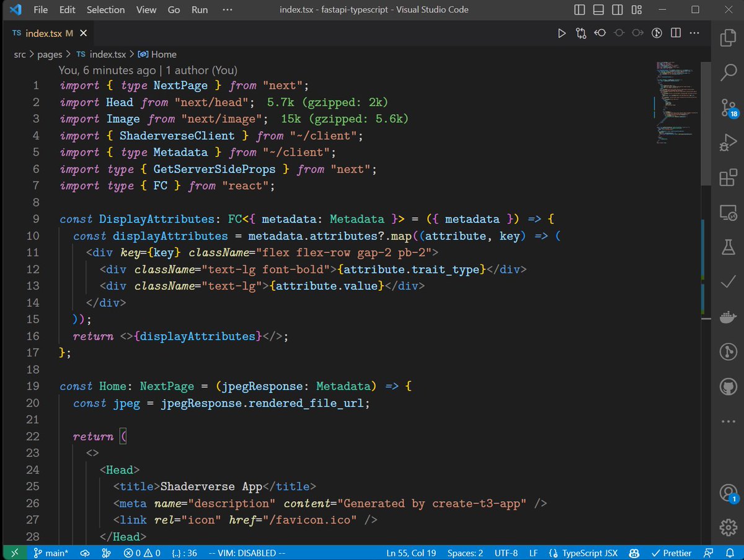This screenshot has height=560, width=744.
Task: Switch the git branch main* in status bar
Action: pos(51,553)
